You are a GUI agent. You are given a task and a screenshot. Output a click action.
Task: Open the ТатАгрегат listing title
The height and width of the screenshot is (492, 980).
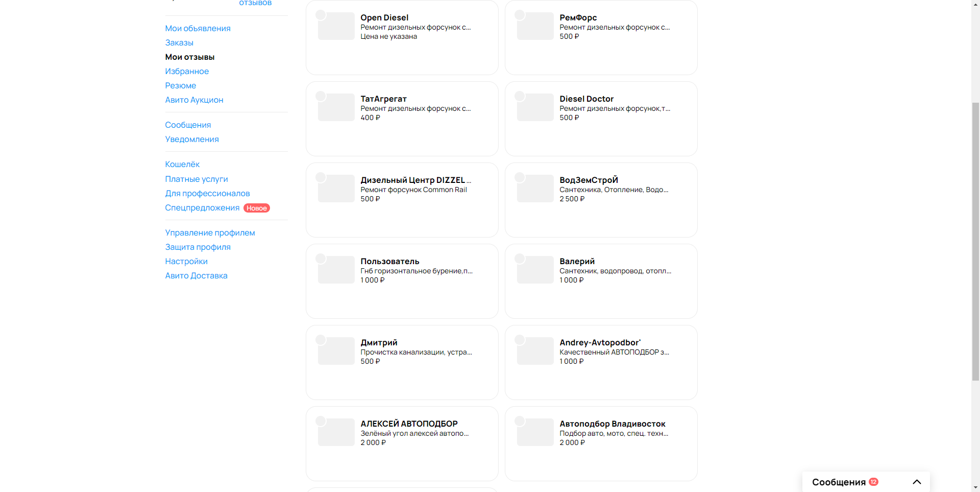(383, 99)
